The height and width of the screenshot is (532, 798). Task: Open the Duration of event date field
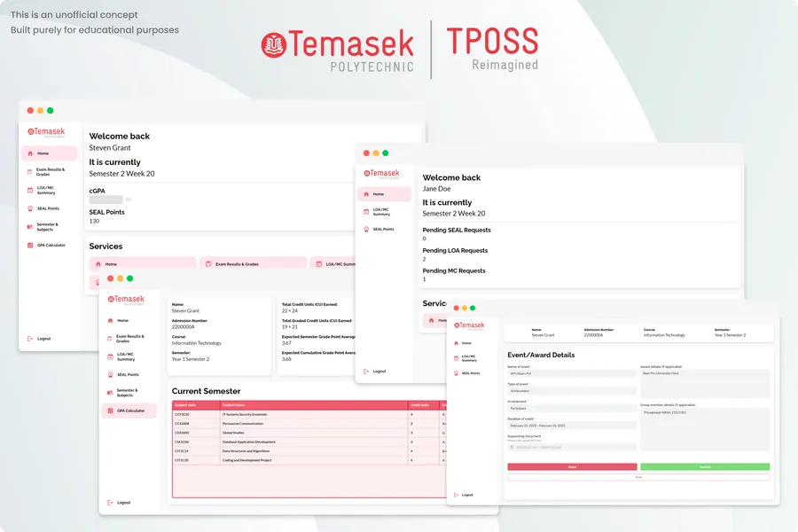[571, 426]
